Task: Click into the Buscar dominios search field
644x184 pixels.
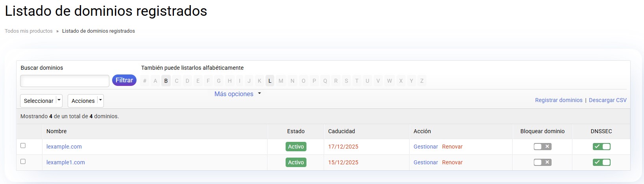Action: pos(65,81)
